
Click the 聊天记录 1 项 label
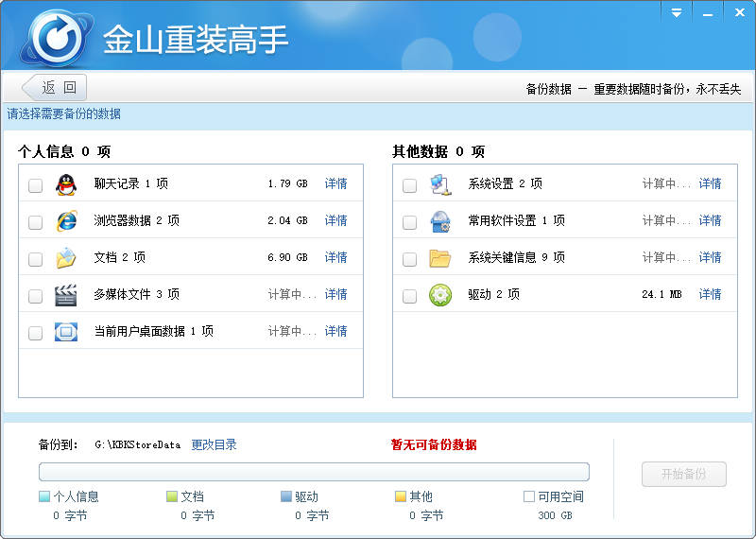click(130, 183)
